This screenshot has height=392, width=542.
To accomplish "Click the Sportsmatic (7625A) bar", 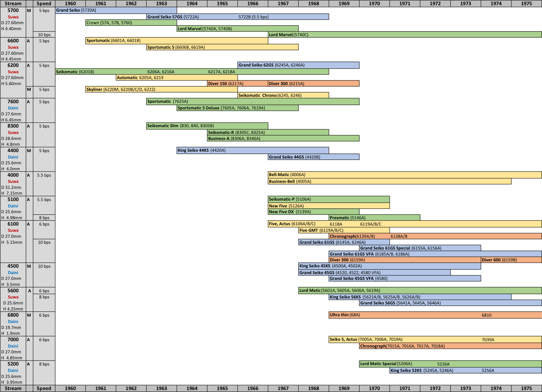I will click(x=253, y=101).
